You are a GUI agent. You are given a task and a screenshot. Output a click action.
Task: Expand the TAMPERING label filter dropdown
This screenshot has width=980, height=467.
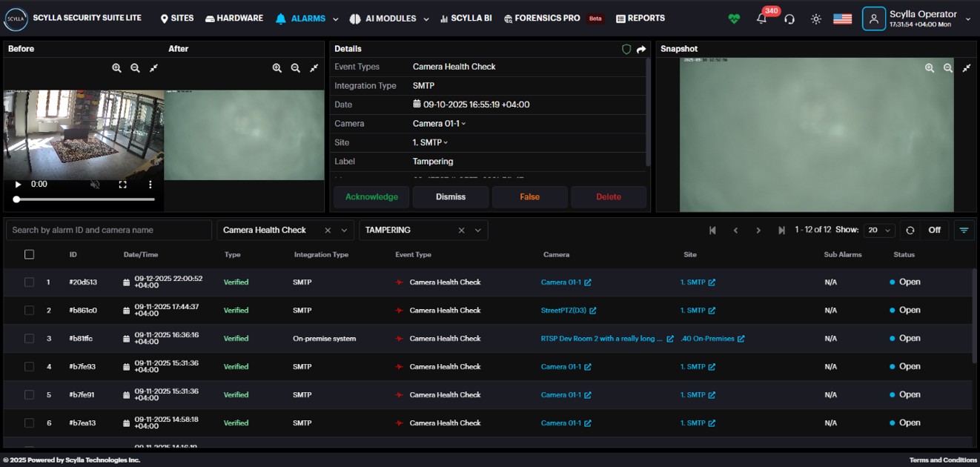pyautogui.click(x=478, y=231)
